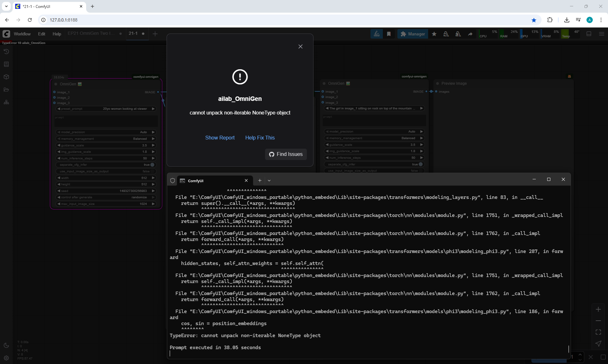Click the share arrow icon in top toolbar
This screenshot has width=608, height=364.
point(470,34)
